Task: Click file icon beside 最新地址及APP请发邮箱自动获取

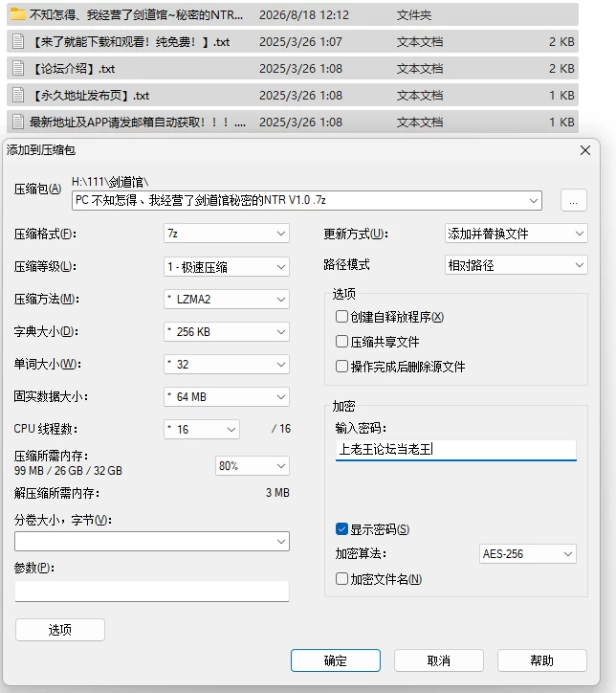Action: [18, 122]
